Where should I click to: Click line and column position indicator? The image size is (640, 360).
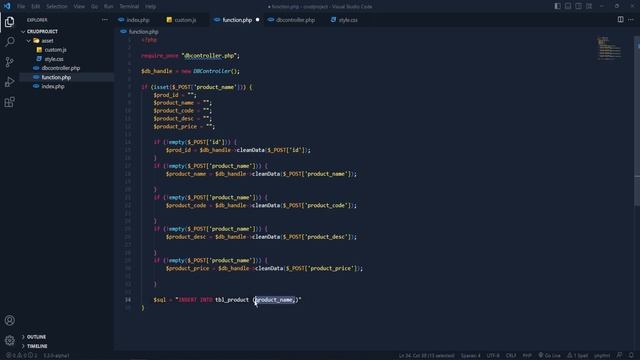[427, 356]
